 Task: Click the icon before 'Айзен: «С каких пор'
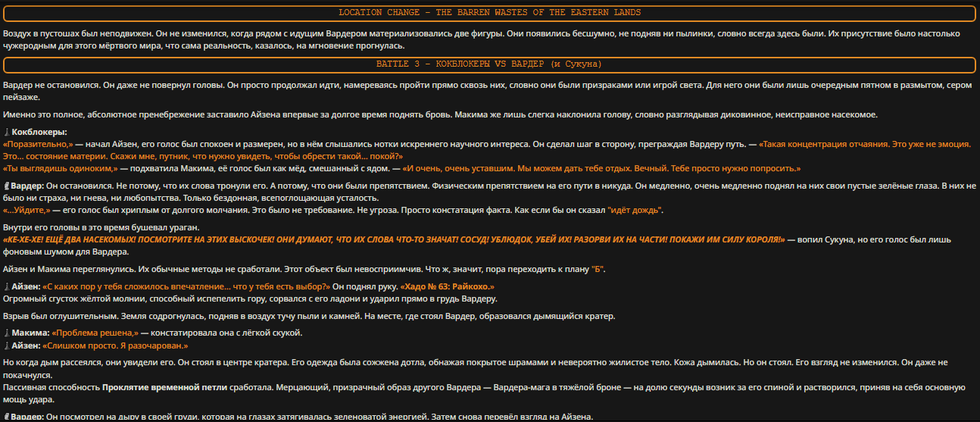click(7, 287)
